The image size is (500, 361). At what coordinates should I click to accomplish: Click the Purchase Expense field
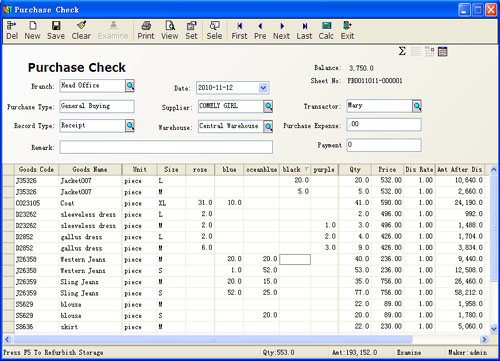(x=384, y=124)
